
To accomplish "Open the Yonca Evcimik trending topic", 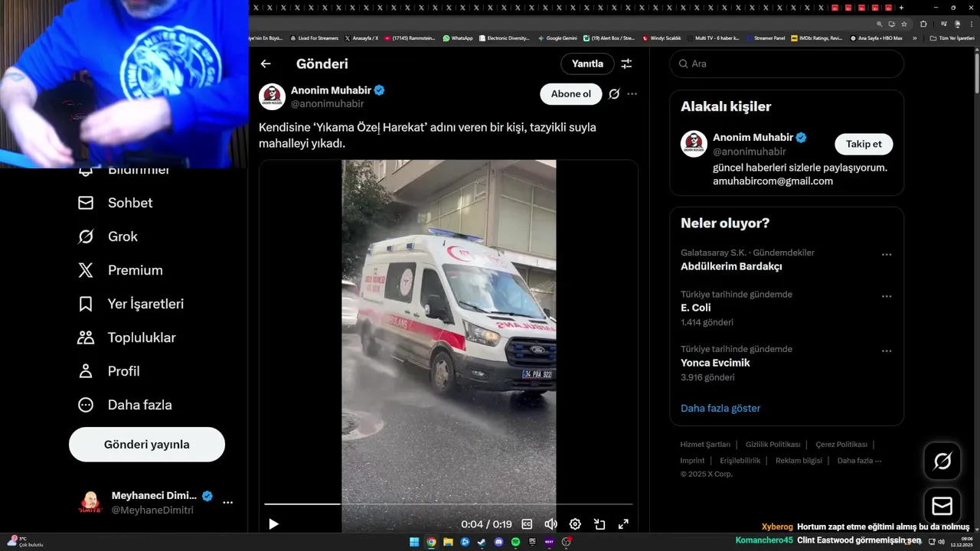I will (715, 363).
